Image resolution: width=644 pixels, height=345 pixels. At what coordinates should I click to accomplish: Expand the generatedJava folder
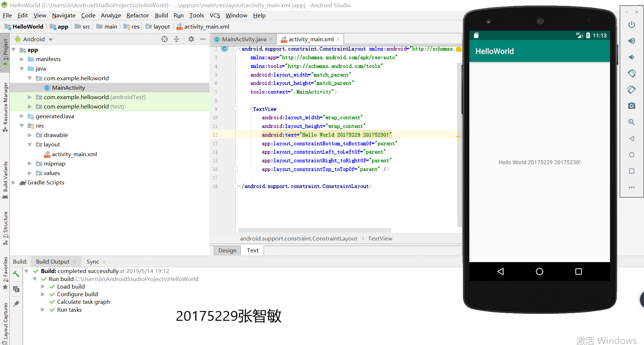click(x=22, y=116)
